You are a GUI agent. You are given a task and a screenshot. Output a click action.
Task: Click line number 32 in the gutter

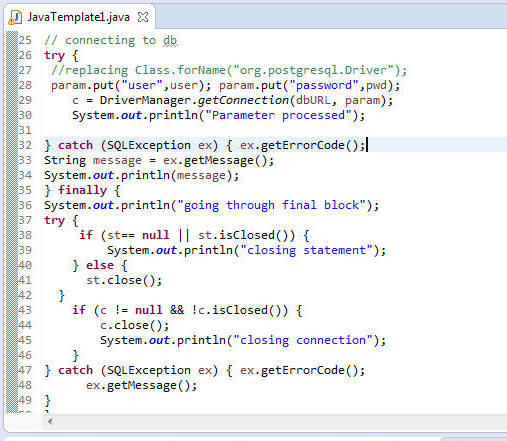click(x=25, y=145)
